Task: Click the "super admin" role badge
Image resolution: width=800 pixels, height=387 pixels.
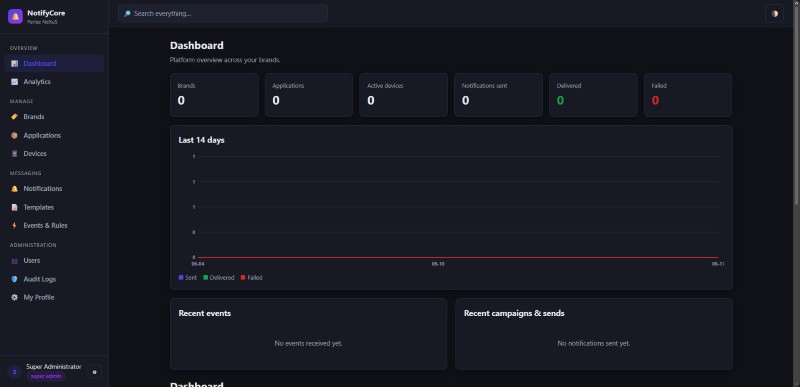Action: (x=46, y=377)
